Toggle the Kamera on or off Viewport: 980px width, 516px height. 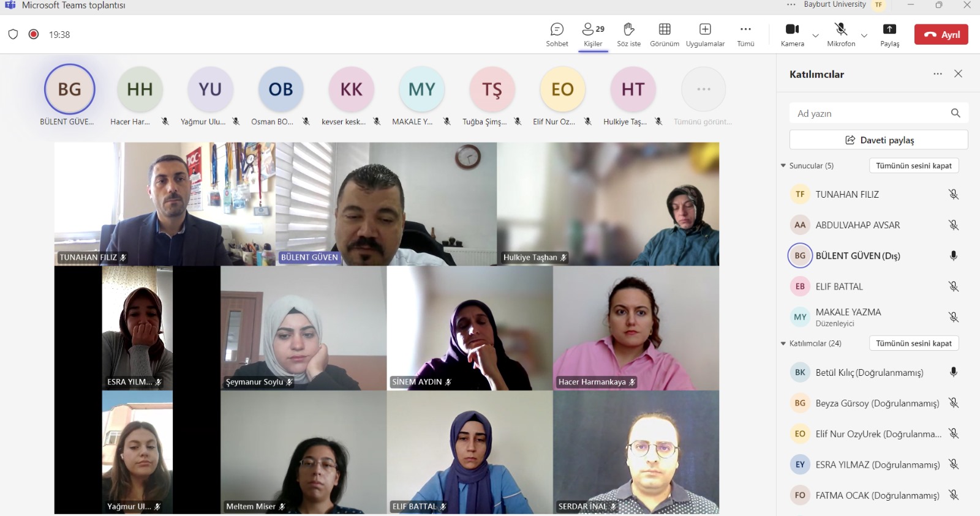(x=792, y=35)
